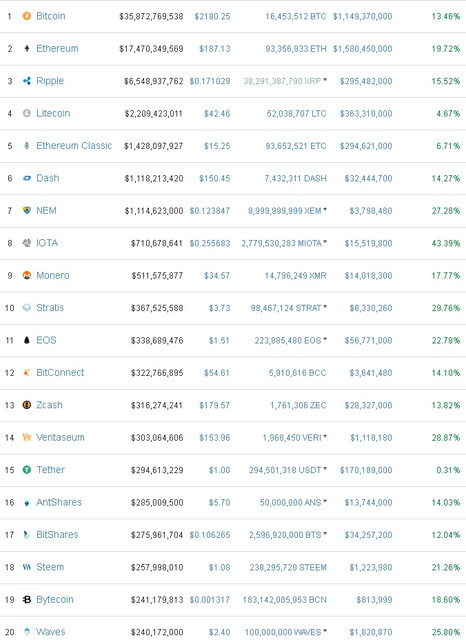
Task: Click the Tether logo icon
Action: 27,470
